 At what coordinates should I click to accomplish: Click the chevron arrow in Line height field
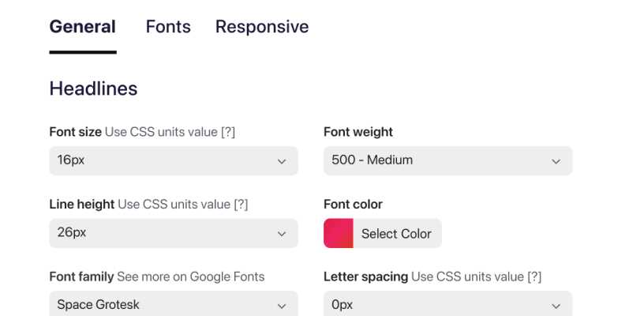[282, 234]
